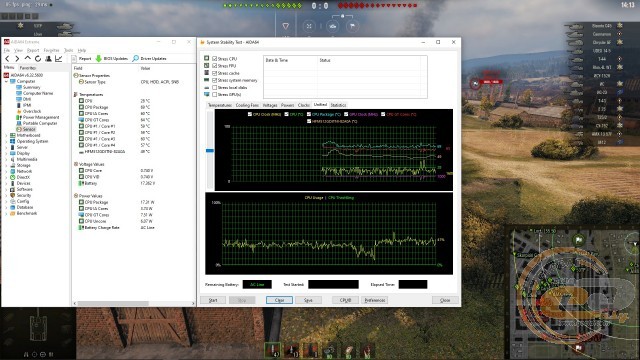Open Preferences in stability test
640x360 pixels.
coord(374,300)
